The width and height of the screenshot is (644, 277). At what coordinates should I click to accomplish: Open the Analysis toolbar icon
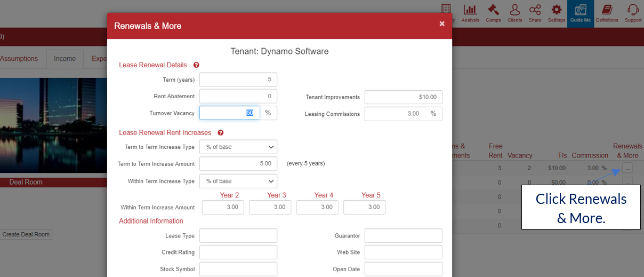tap(470, 13)
